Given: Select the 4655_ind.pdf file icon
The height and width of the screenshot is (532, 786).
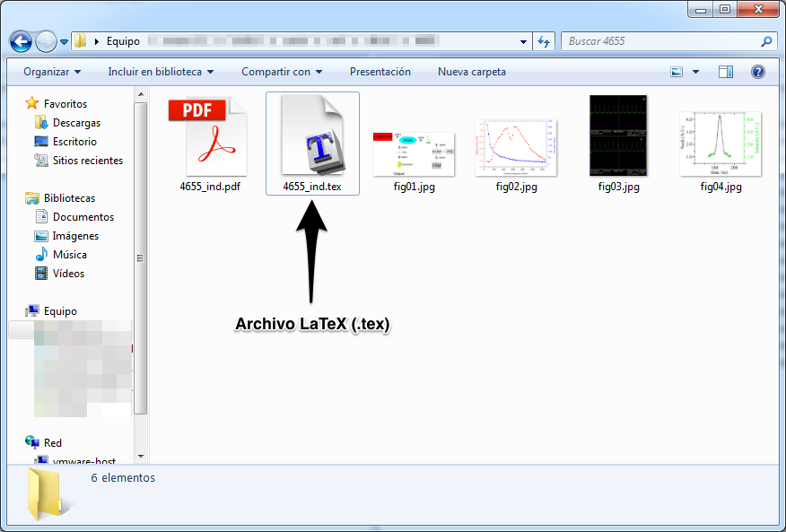Looking at the screenshot, I should (x=209, y=137).
